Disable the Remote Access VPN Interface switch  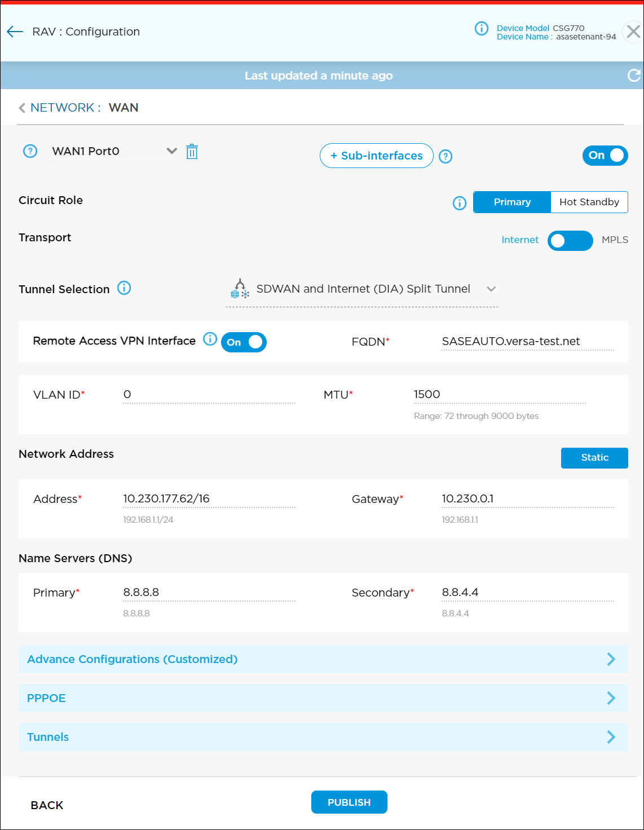[x=244, y=342]
